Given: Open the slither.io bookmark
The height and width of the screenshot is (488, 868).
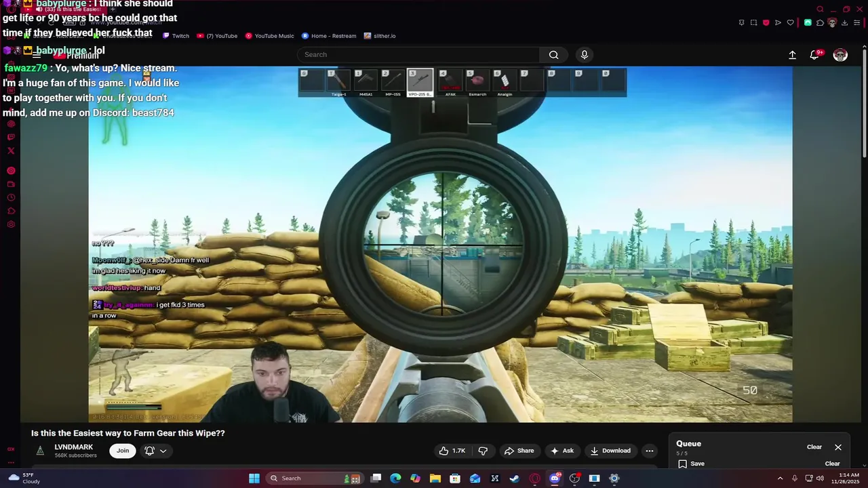Looking at the screenshot, I should coord(380,36).
